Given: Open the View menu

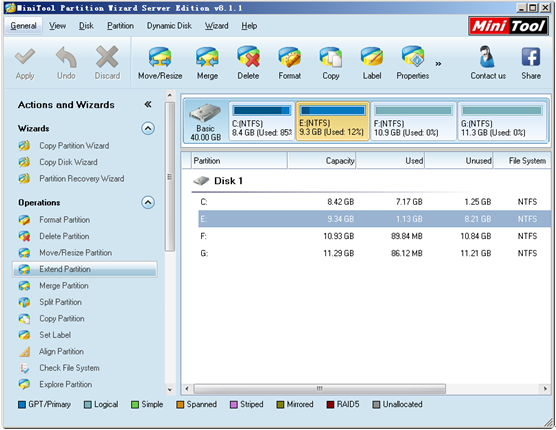Looking at the screenshot, I should pyautogui.click(x=57, y=26).
